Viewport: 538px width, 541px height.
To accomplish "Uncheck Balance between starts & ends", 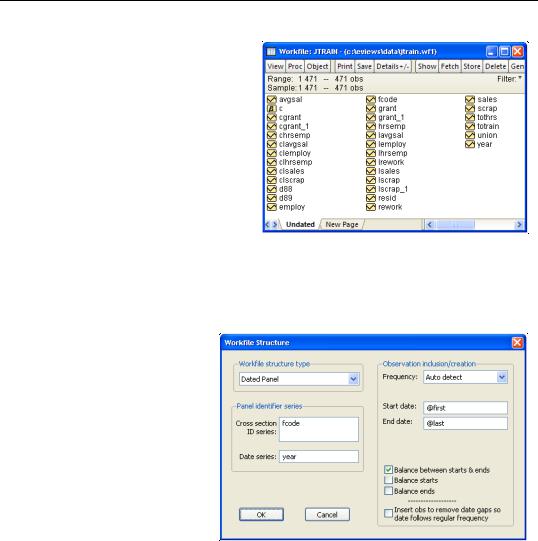I will pos(388,470).
